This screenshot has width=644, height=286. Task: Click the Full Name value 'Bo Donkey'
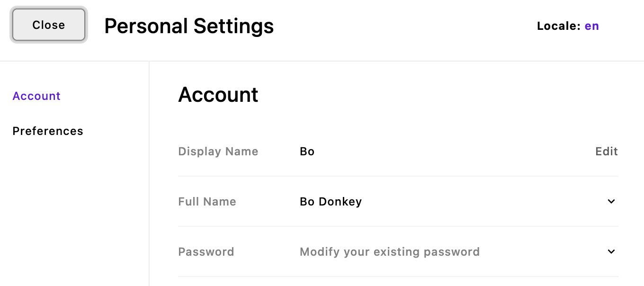[x=331, y=201]
